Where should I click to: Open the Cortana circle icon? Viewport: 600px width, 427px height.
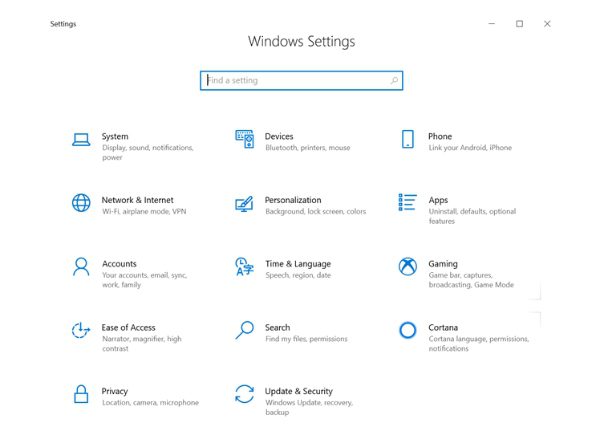408,330
